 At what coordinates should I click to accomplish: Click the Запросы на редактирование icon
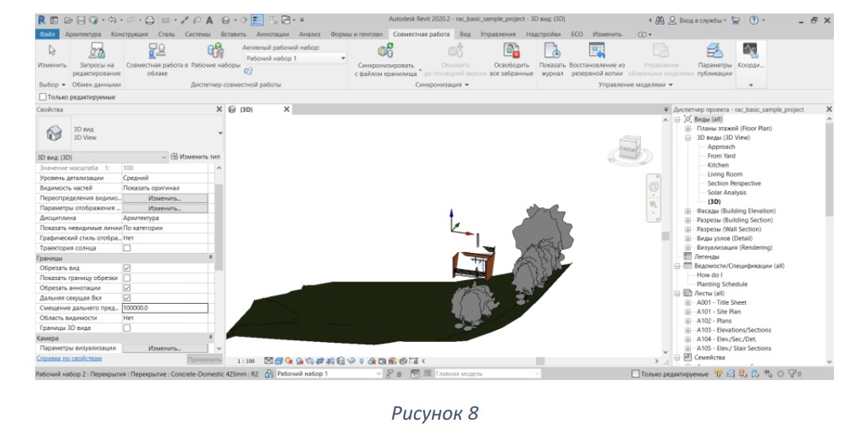coord(96,50)
